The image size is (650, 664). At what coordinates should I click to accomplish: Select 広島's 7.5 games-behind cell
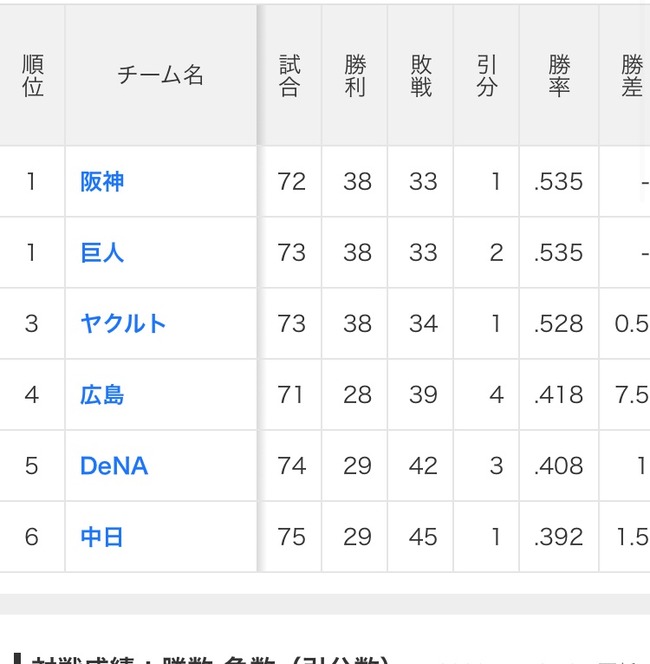(x=625, y=395)
